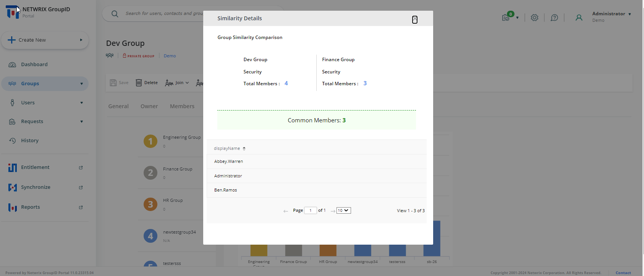644x276 pixels.
Task: Close the Similarity Details dialog
Action: point(415,19)
